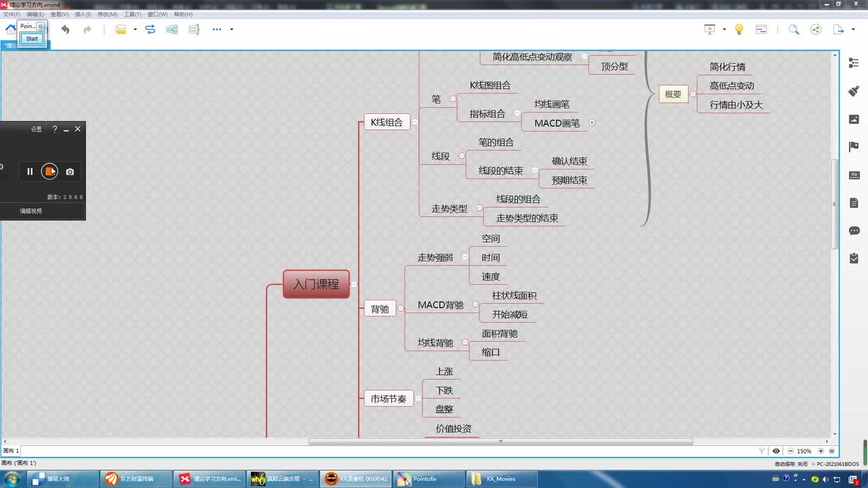Open the markers flag panel
This screenshot has height=488, width=868.
pos(854,147)
